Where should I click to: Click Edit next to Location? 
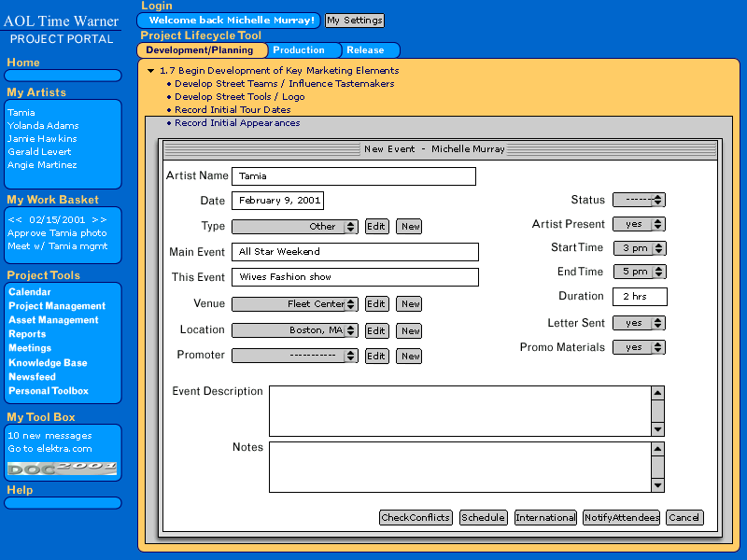click(377, 331)
